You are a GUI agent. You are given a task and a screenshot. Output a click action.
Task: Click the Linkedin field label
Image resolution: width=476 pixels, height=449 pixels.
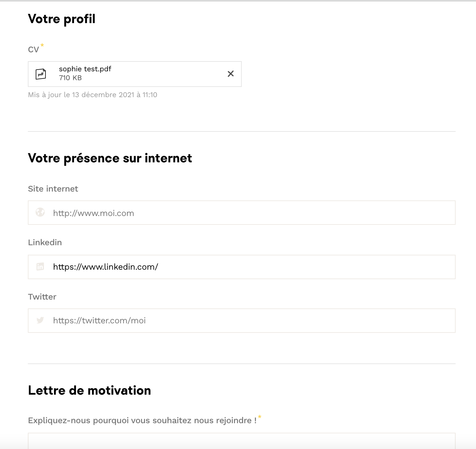click(x=45, y=243)
